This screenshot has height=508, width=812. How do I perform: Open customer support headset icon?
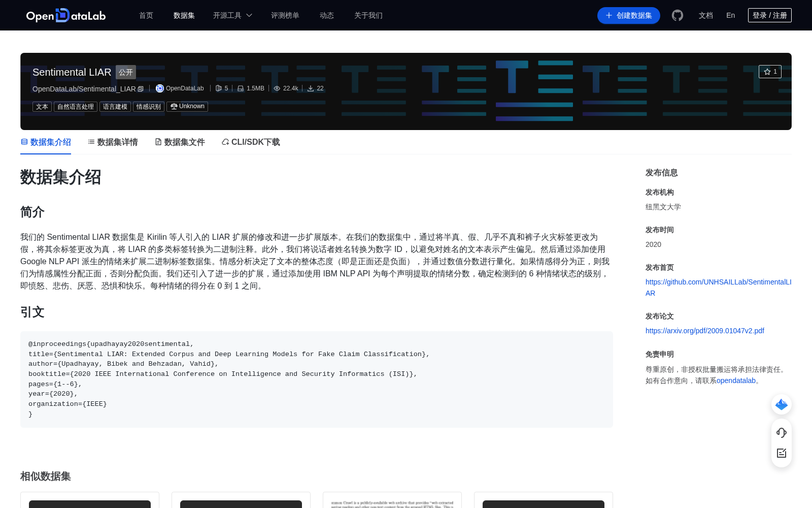pyautogui.click(x=782, y=433)
